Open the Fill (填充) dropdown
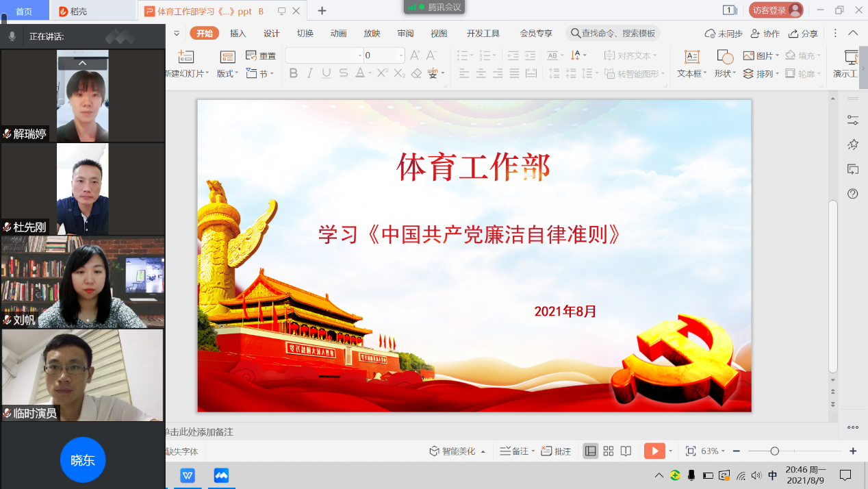The height and width of the screenshot is (489, 868). (x=803, y=55)
